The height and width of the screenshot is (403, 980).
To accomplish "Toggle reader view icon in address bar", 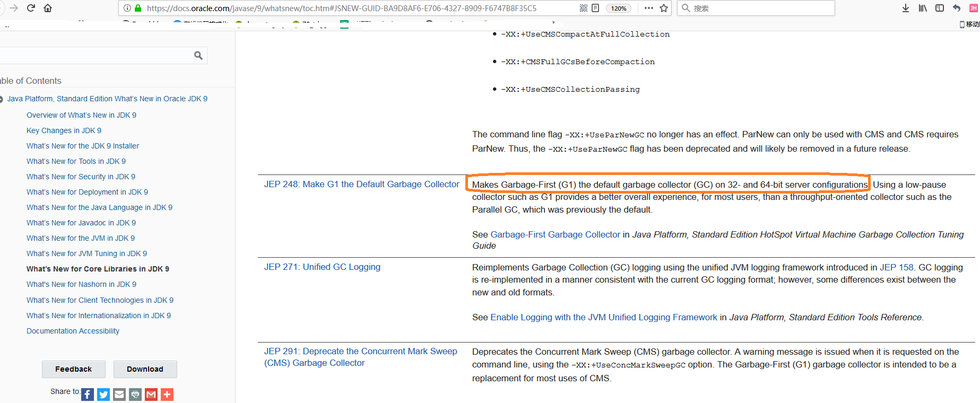I will [x=595, y=8].
